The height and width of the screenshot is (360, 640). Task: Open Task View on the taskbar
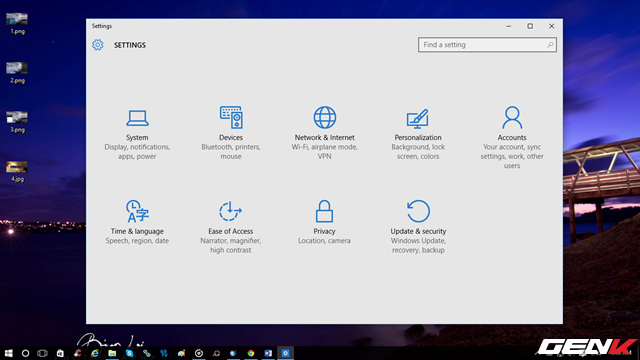[x=42, y=353]
